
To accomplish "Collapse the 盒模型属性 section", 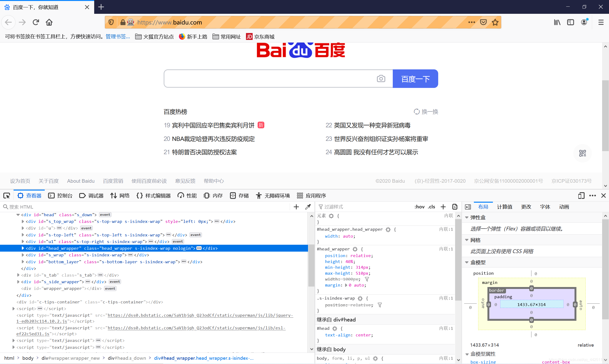I will [x=467, y=354].
